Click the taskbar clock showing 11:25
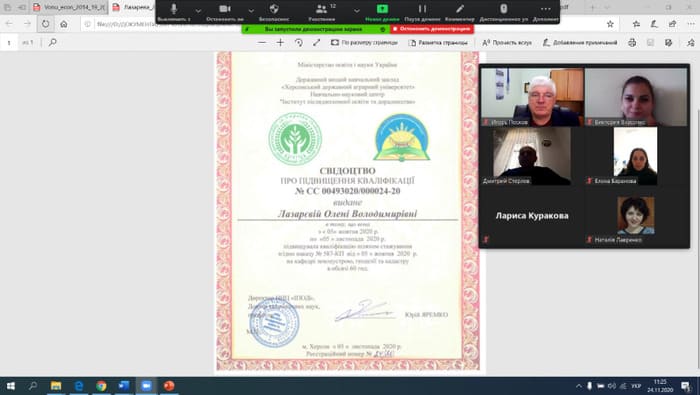Screen dimensions: 700x395 click(x=660, y=386)
